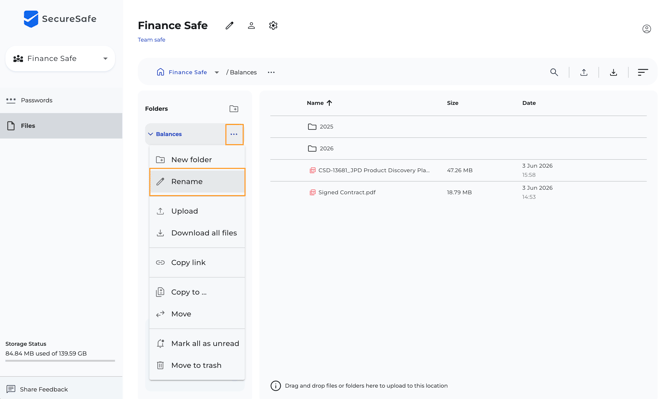Open the user account profile icon
The height and width of the screenshot is (399, 670).
click(646, 29)
